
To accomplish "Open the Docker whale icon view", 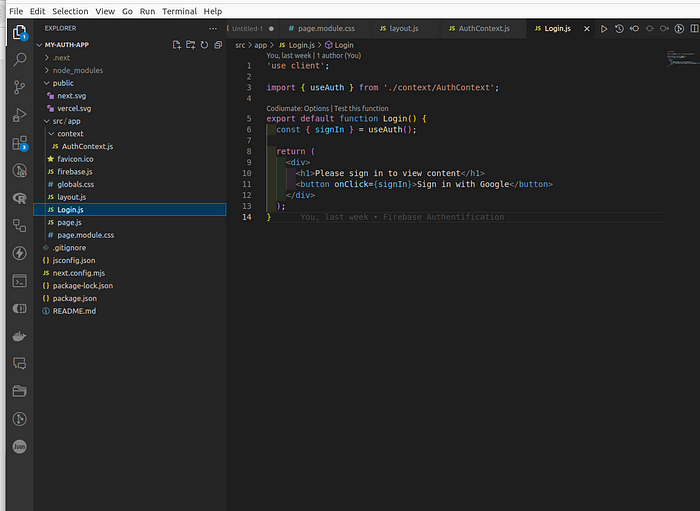I will click(20, 336).
